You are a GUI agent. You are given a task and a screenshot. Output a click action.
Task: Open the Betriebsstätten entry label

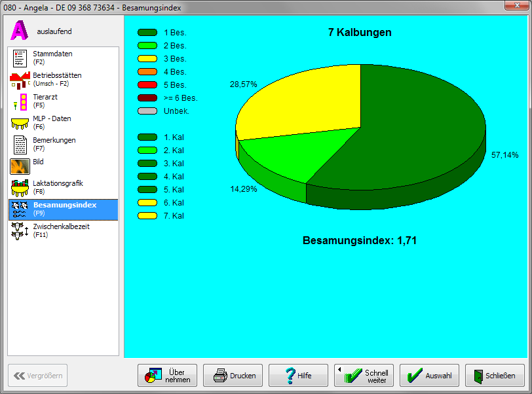(57, 75)
